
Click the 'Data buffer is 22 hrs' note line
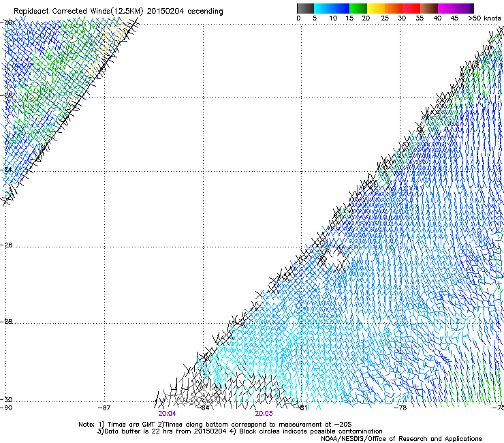click(240, 431)
